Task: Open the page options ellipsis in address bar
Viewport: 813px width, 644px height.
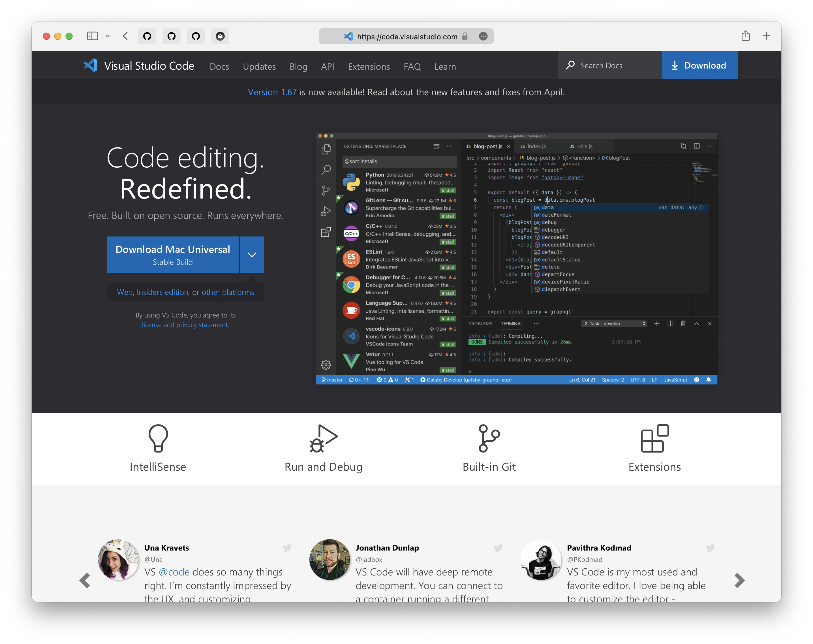Action: (x=483, y=36)
